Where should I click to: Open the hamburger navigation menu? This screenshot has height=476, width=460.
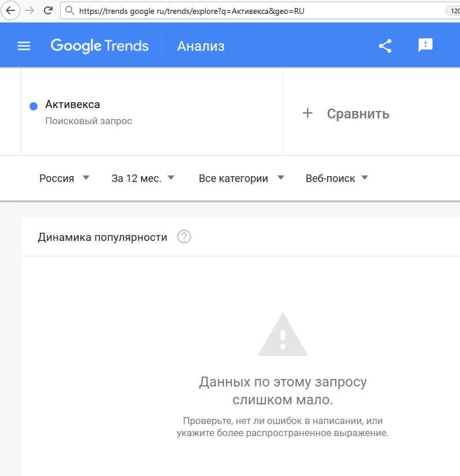24,46
